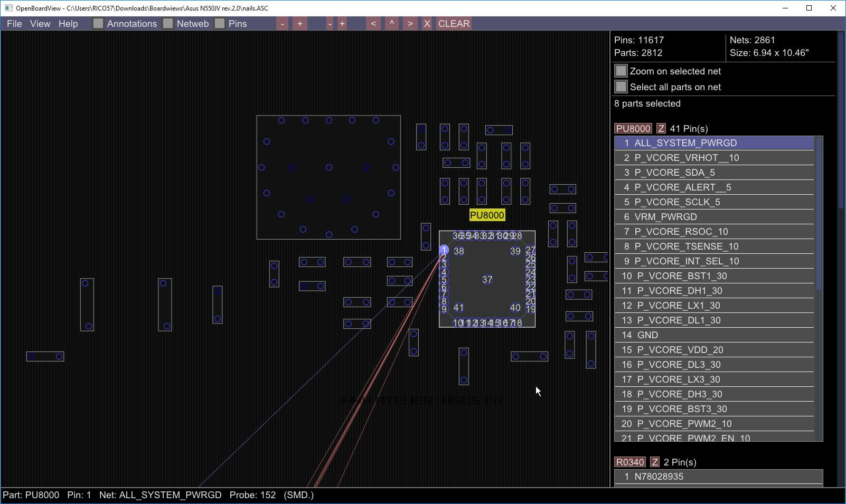Open the Help menu
Image resolution: width=846 pixels, height=504 pixels.
click(x=68, y=24)
